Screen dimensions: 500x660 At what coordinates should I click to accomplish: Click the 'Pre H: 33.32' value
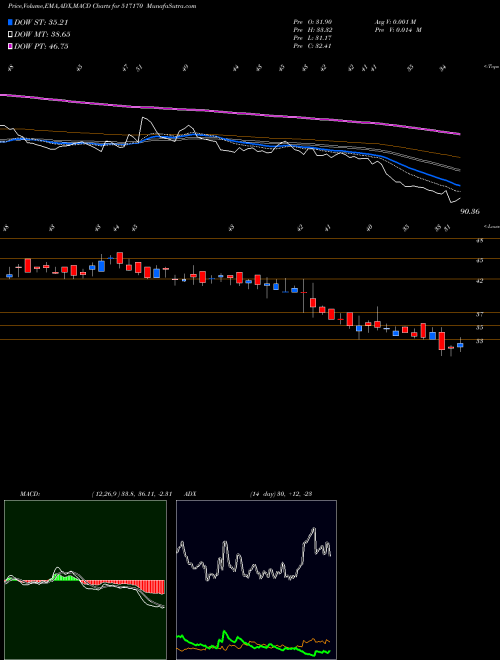point(313,30)
